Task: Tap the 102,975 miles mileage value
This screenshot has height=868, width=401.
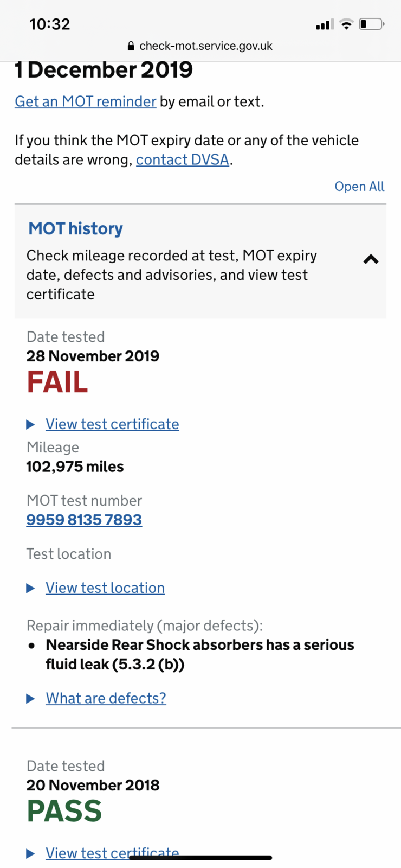Action: pos(75,467)
